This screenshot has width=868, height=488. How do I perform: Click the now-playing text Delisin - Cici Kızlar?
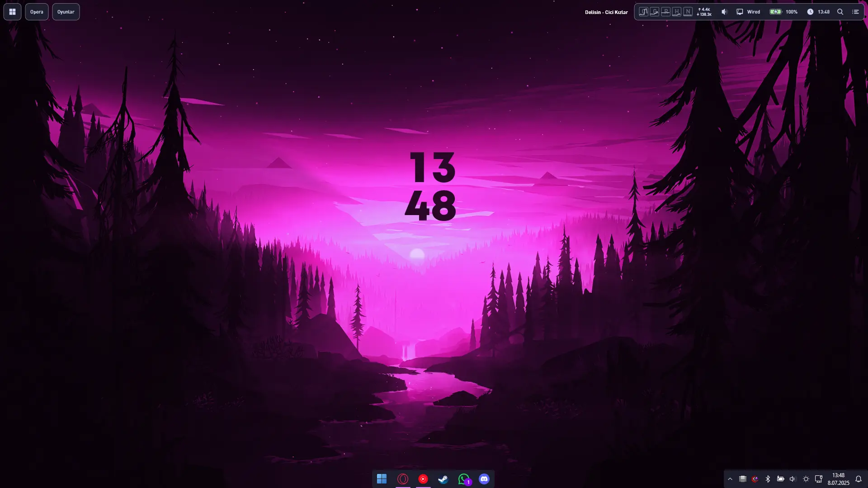606,12
